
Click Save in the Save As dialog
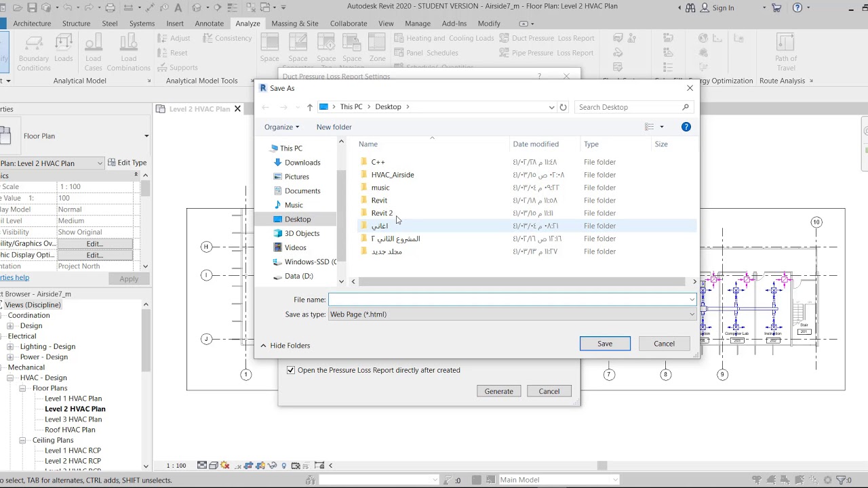(605, 344)
